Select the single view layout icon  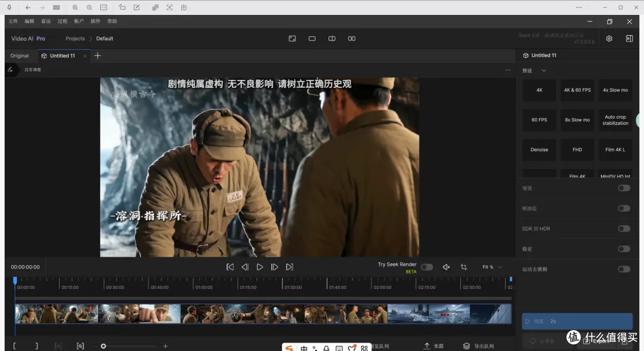[x=312, y=39]
